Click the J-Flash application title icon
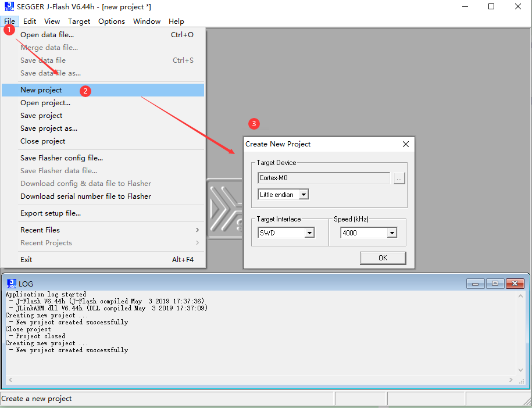This screenshot has width=532, height=408. [9, 6]
